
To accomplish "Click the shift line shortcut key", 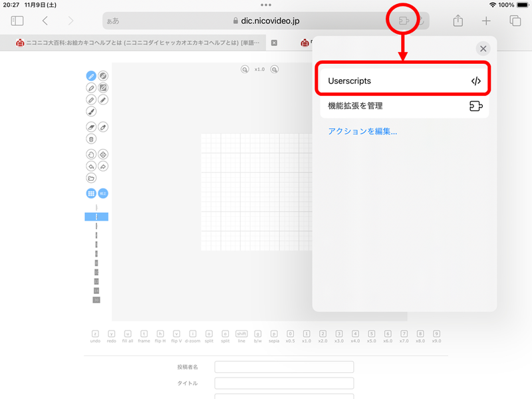I will coord(241,336).
